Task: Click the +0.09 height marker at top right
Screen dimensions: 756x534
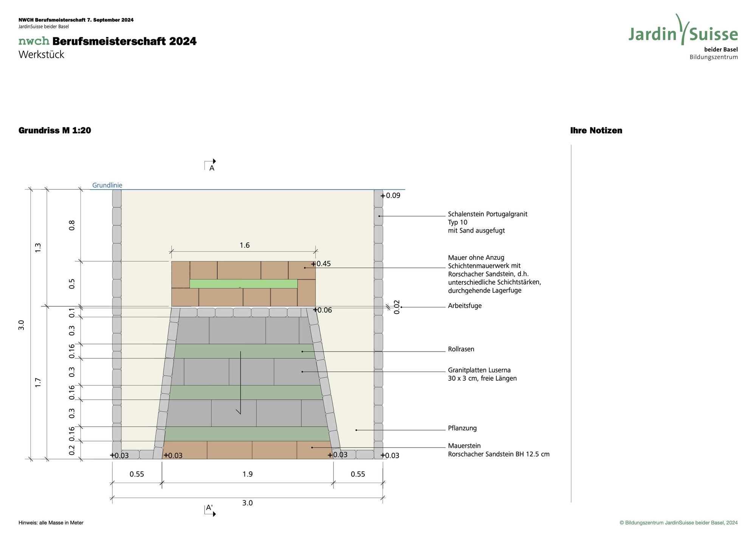Action: coord(390,196)
